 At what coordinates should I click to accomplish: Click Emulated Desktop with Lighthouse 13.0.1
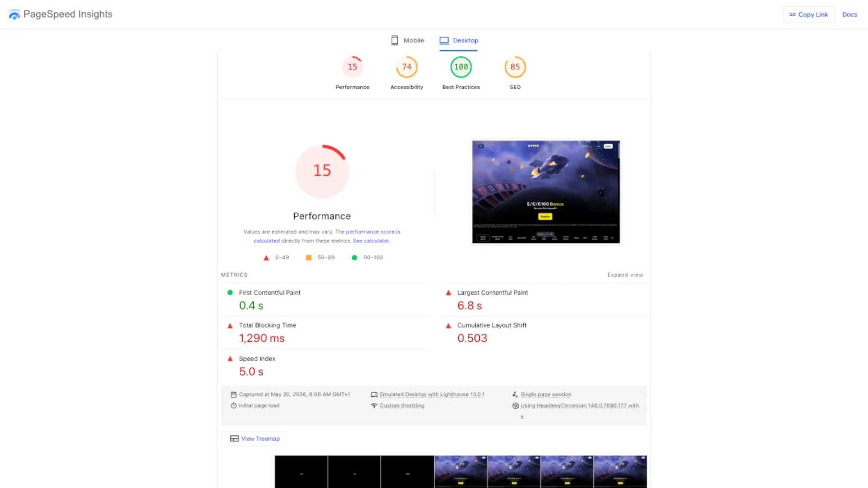432,394
